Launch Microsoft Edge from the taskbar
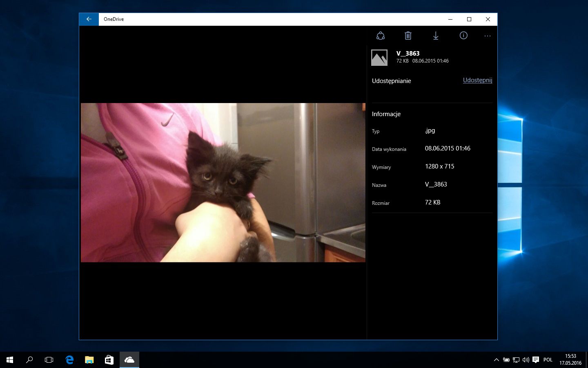 69,360
